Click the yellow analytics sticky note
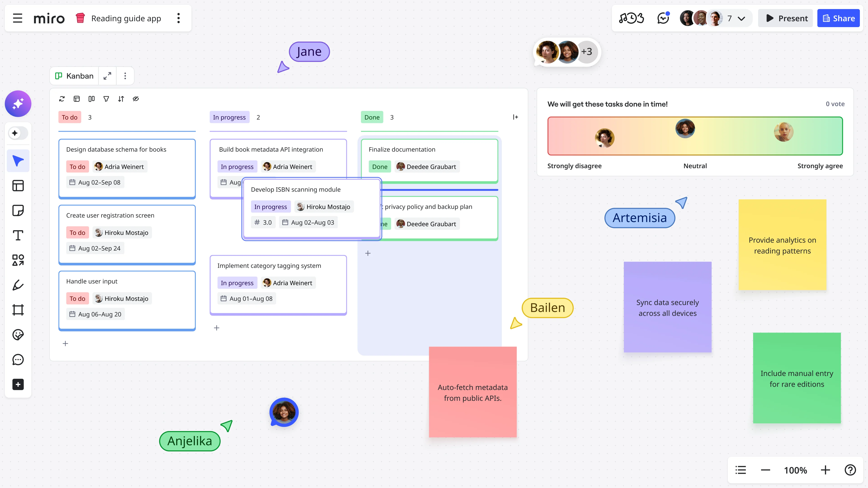Viewport: 868px width, 488px height. coord(782,245)
